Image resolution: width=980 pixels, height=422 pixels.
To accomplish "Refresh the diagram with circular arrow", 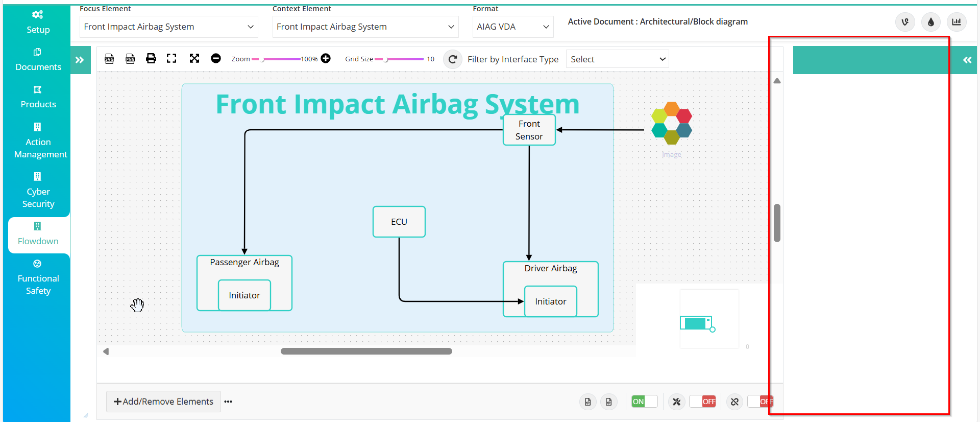I will 453,59.
